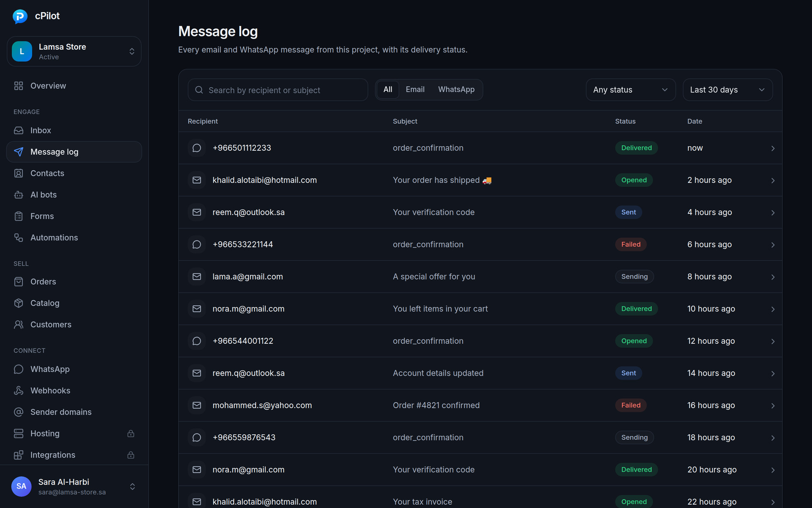Click the Date column header
The image size is (812, 508).
coord(694,121)
